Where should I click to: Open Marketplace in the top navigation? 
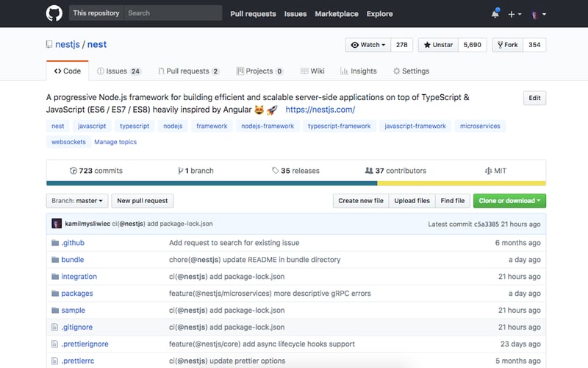point(337,14)
